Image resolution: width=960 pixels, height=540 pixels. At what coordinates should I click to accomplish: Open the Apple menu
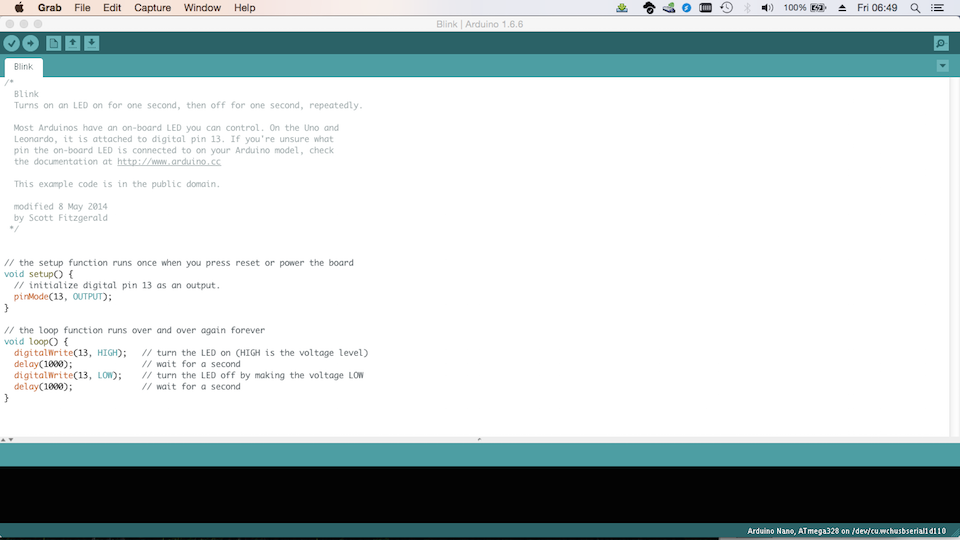click(x=19, y=8)
